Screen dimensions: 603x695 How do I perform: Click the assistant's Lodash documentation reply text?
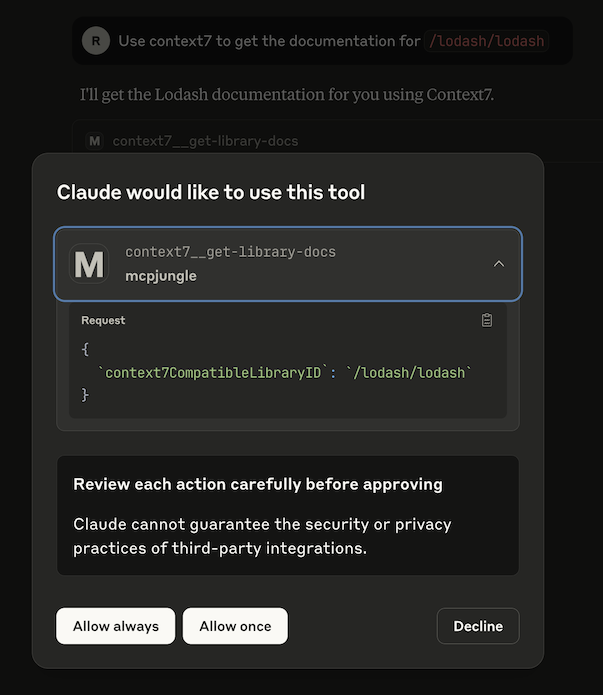[287, 95]
